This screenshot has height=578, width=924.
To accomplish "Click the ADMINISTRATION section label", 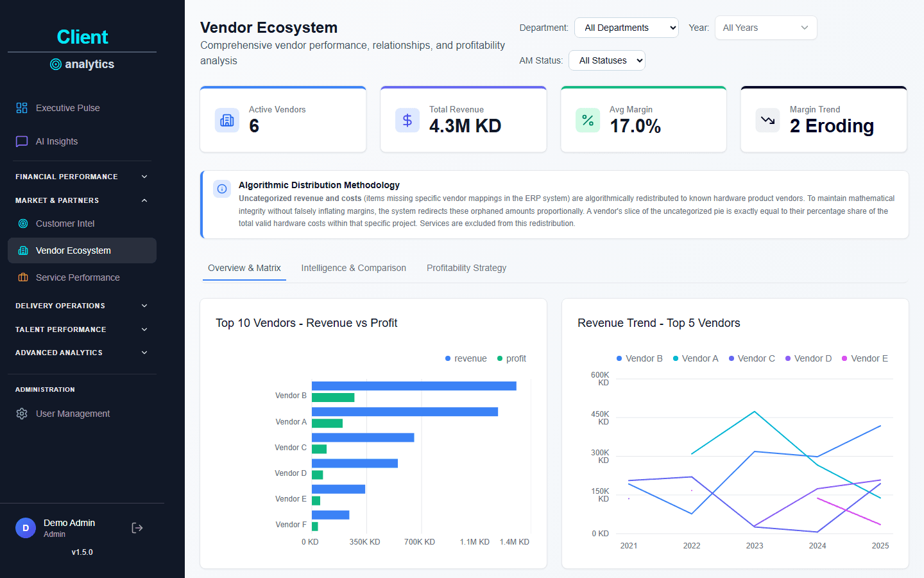I will pos(45,390).
